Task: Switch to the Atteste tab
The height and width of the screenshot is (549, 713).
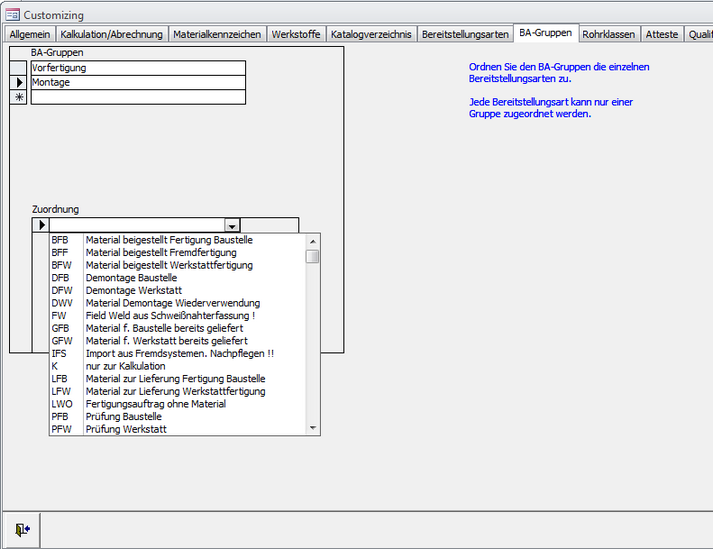Action: click(x=662, y=34)
